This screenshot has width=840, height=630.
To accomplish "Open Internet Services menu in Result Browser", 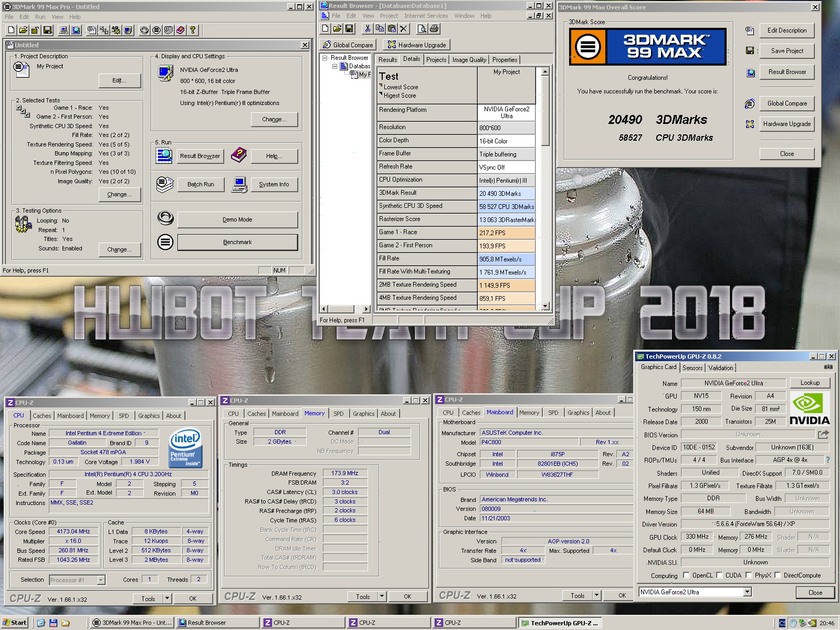I will [426, 16].
